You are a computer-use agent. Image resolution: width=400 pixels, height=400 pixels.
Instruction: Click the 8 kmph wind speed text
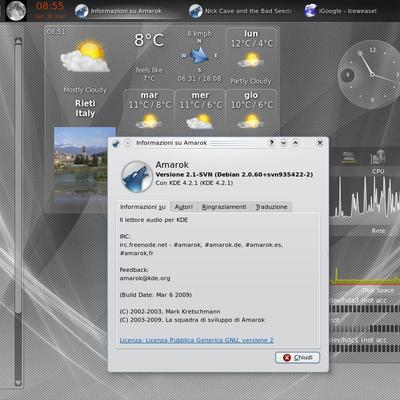point(199,33)
